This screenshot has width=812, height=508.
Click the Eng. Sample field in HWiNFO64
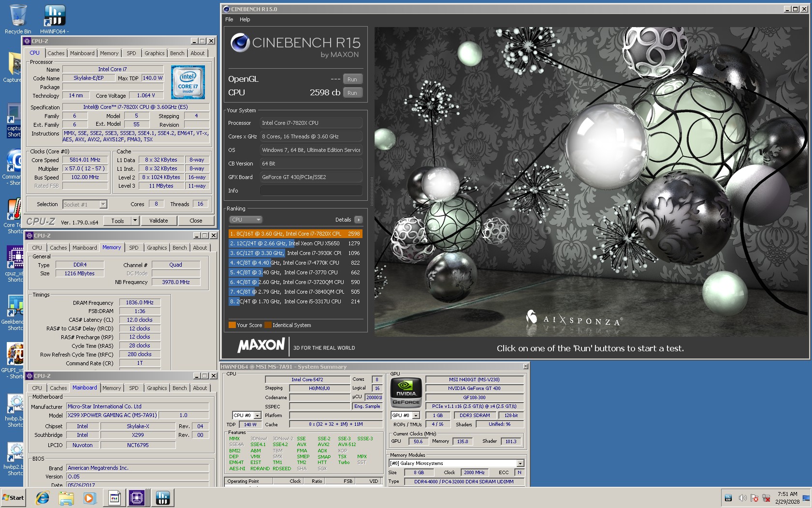coord(367,406)
